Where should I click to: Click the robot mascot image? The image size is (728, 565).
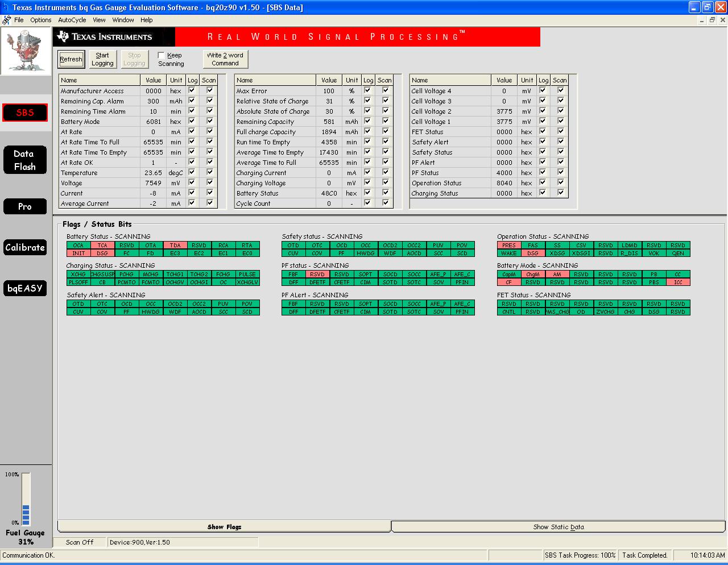[26, 51]
